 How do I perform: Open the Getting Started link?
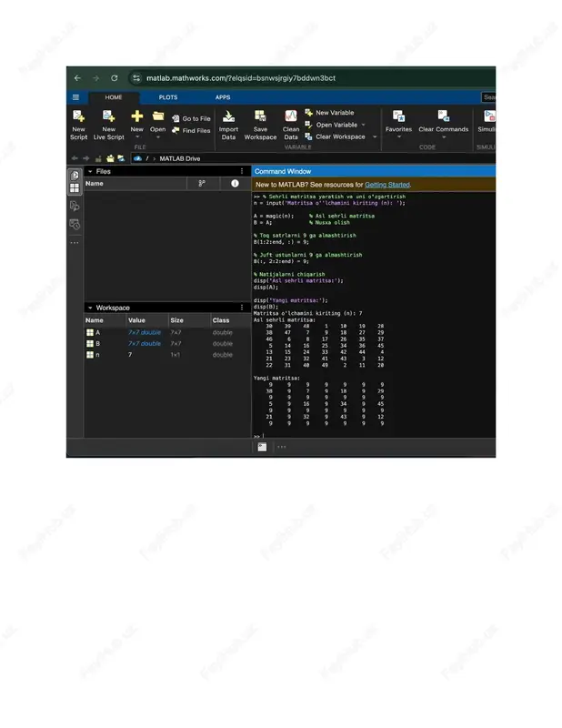[387, 185]
